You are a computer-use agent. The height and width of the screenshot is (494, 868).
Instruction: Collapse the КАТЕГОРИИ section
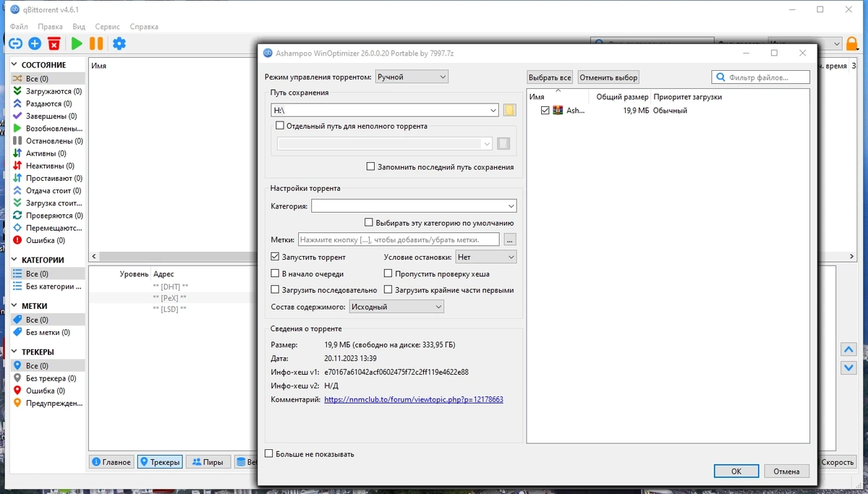[15, 260]
